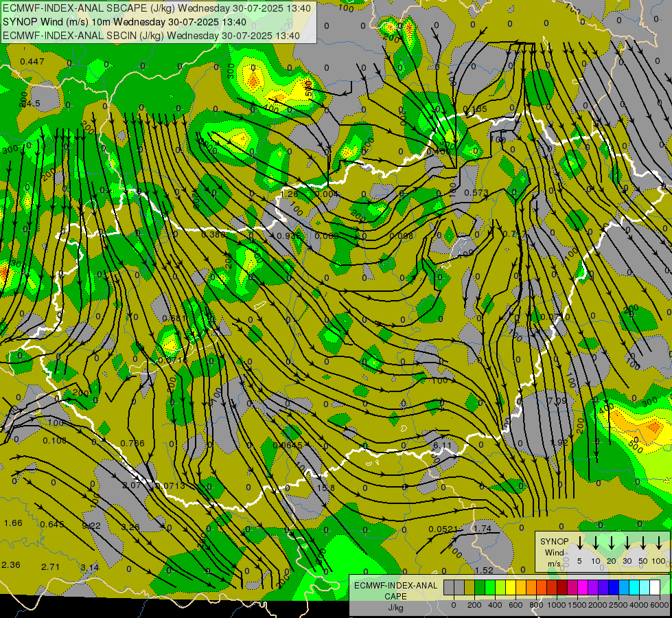Click the 1.26 value on the map

pos(289,194)
